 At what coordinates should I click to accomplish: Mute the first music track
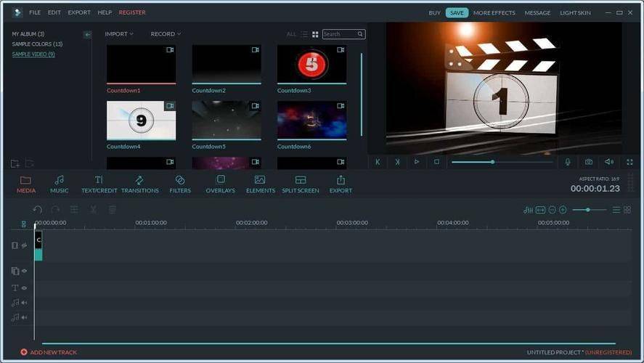(x=25, y=303)
